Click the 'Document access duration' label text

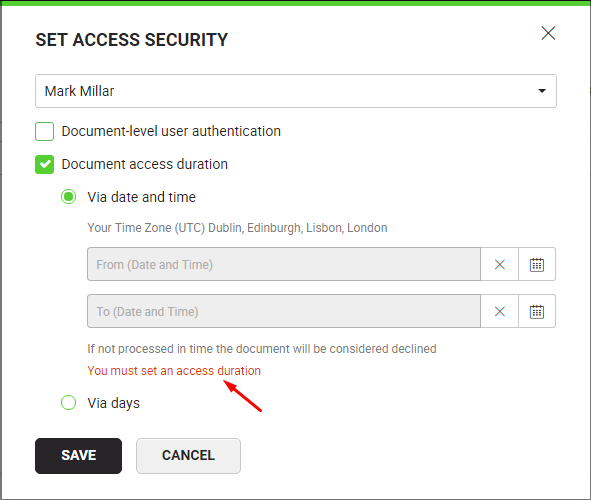[x=145, y=164]
